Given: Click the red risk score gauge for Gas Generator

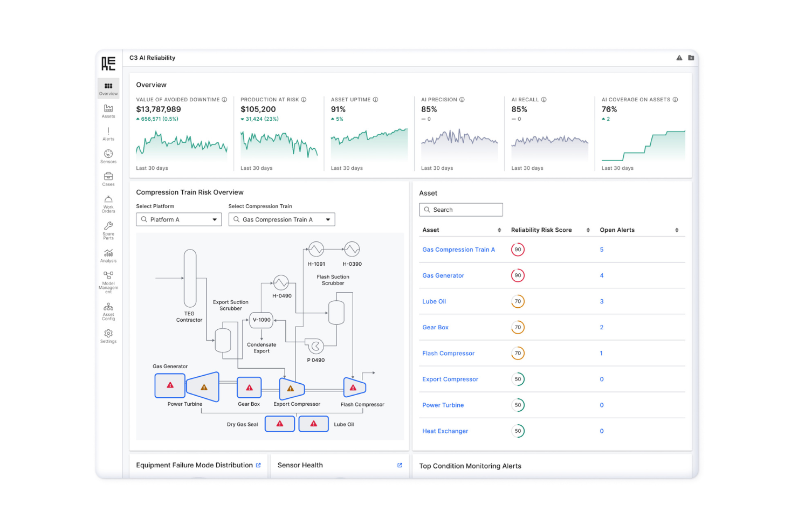Looking at the screenshot, I should [518, 275].
